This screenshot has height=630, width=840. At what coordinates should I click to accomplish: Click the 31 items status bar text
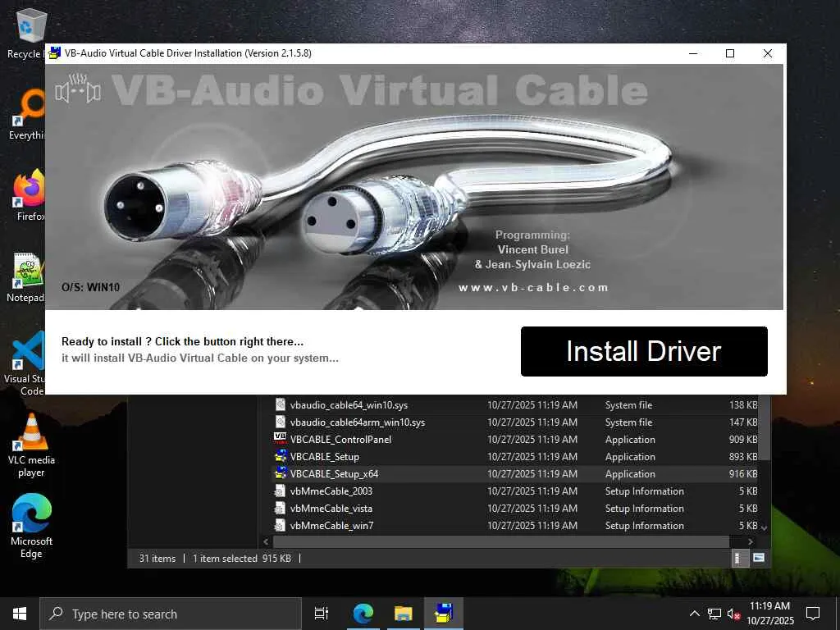point(157,558)
